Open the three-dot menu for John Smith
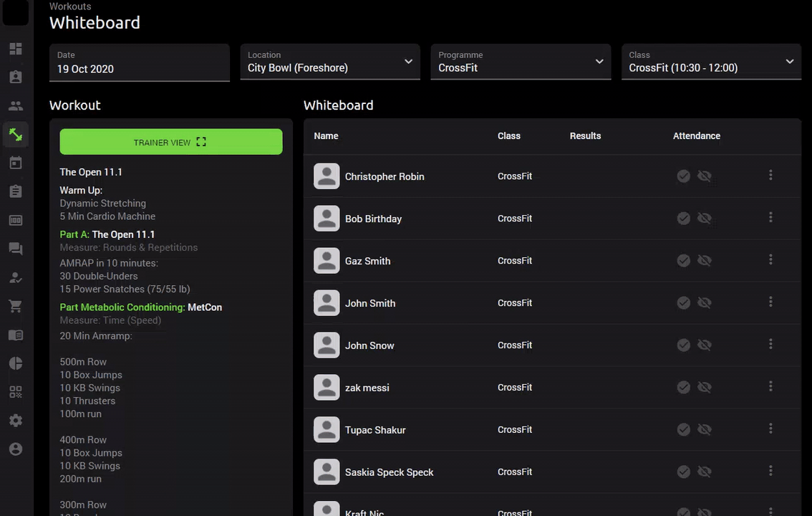This screenshot has width=812, height=516. pyautogui.click(x=770, y=302)
